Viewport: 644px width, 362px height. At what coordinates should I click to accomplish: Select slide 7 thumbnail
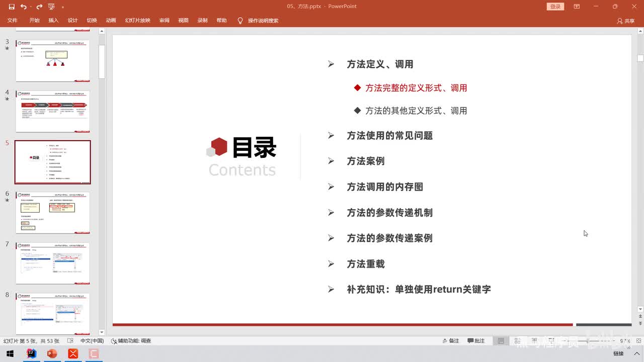(x=53, y=263)
